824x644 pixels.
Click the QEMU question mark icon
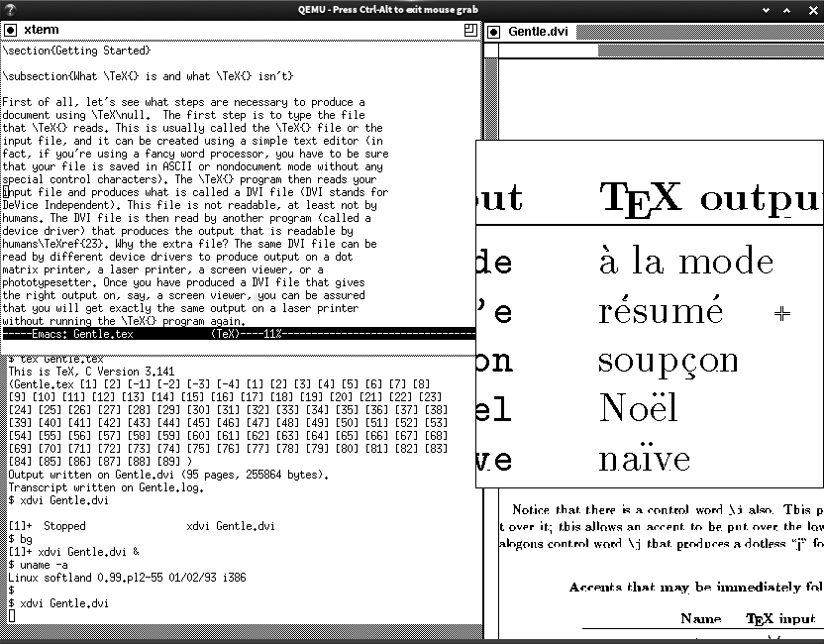tap(10, 10)
